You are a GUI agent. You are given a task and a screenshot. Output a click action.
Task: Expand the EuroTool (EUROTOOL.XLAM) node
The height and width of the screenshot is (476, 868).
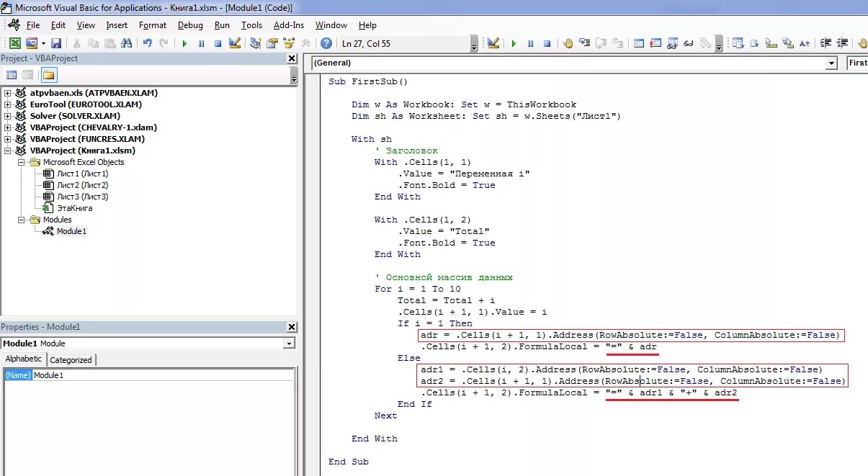pos(8,104)
